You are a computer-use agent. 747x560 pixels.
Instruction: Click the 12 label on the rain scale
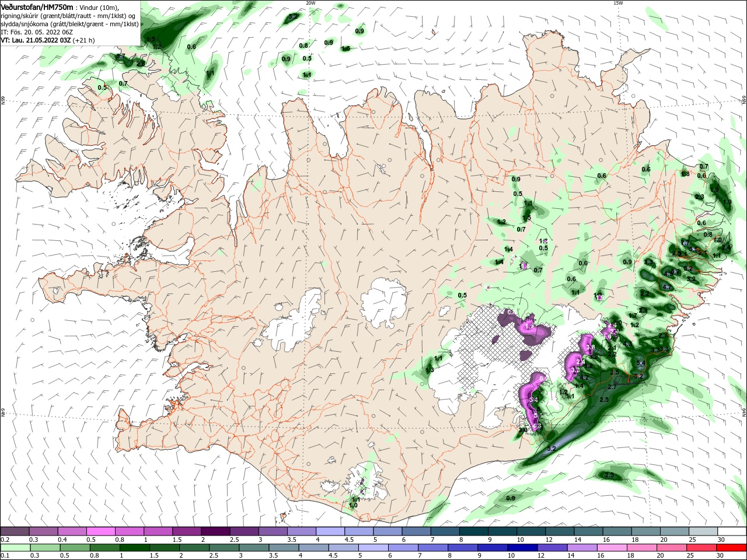coord(542,556)
